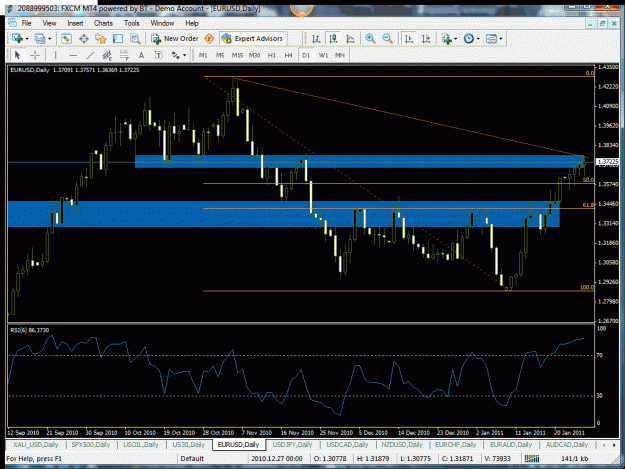This screenshot has width=625, height=469.
Task: Switch to the US30,Daily chart tab
Action: [189, 445]
